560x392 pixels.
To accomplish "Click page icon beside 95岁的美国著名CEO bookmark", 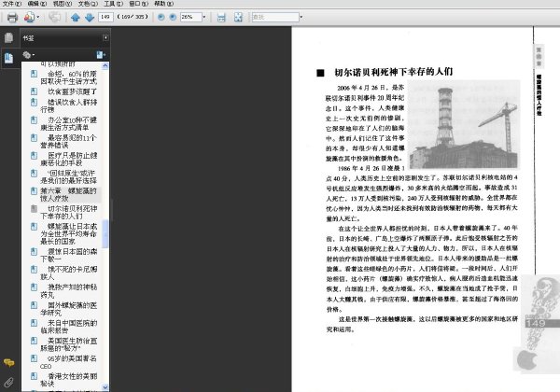I will [34, 358].
